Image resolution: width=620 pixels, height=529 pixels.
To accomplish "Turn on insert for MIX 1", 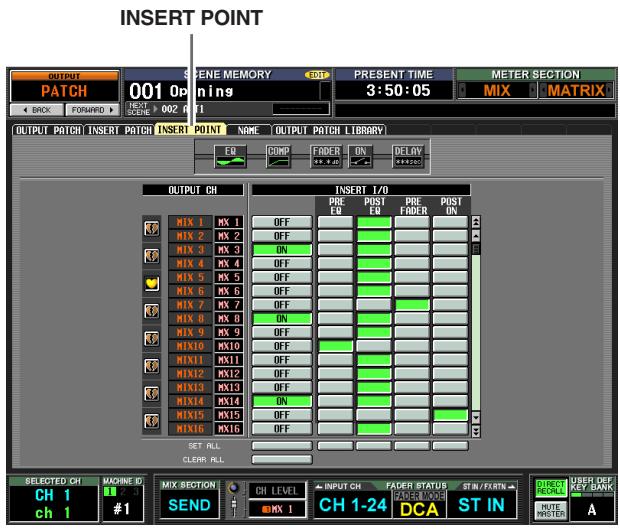I will (x=282, y=222).
